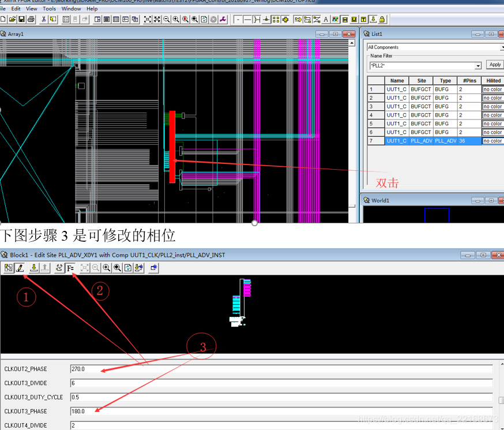
Task: Toggle the yellow H highlight icon
Action: 345,19
